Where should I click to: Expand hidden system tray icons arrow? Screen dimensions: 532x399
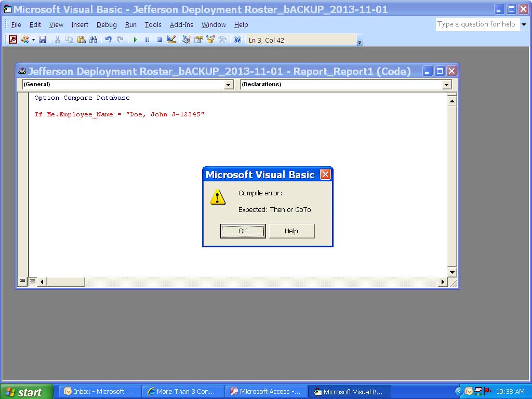[459, 392]
